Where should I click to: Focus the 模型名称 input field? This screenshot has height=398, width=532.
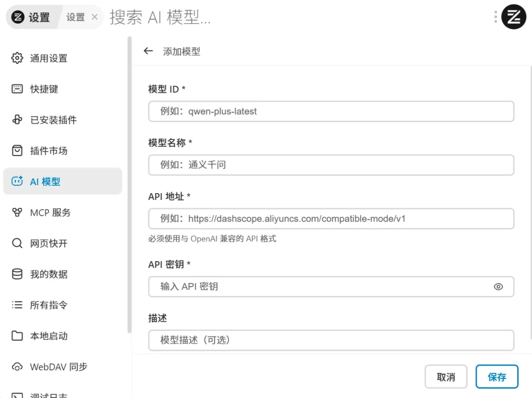(x=331, y=165)
